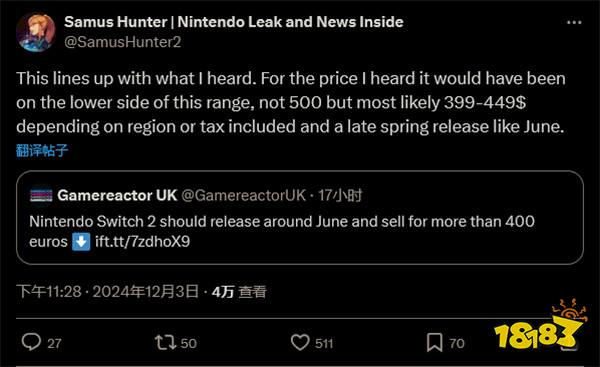The width and height of the screenshot is (600, 367).
Task: Open the three-dot more options menu
Action: [x=574, y=23]
